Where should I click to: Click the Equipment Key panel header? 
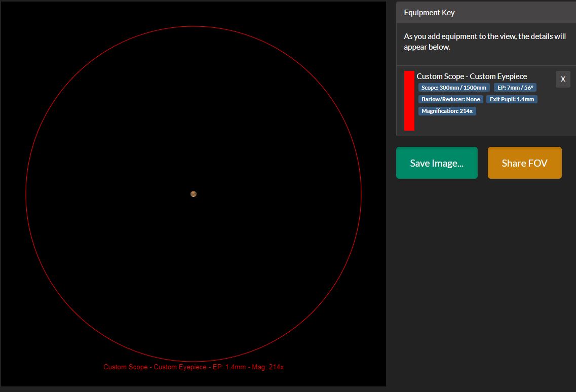(486, 13)
